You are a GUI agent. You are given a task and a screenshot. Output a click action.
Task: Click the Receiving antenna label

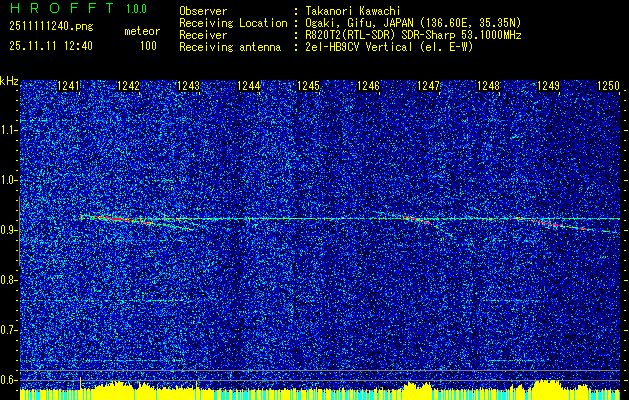pyautogui.click(x=230, y=47)
